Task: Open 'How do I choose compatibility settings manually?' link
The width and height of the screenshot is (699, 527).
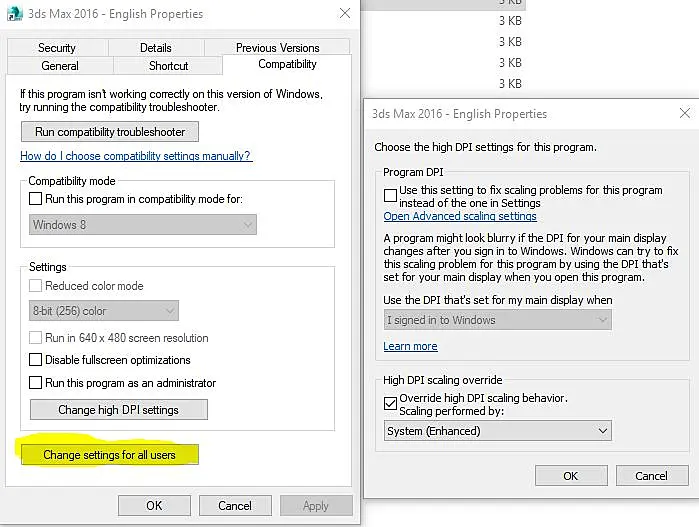Action: (x=136, y=156)
